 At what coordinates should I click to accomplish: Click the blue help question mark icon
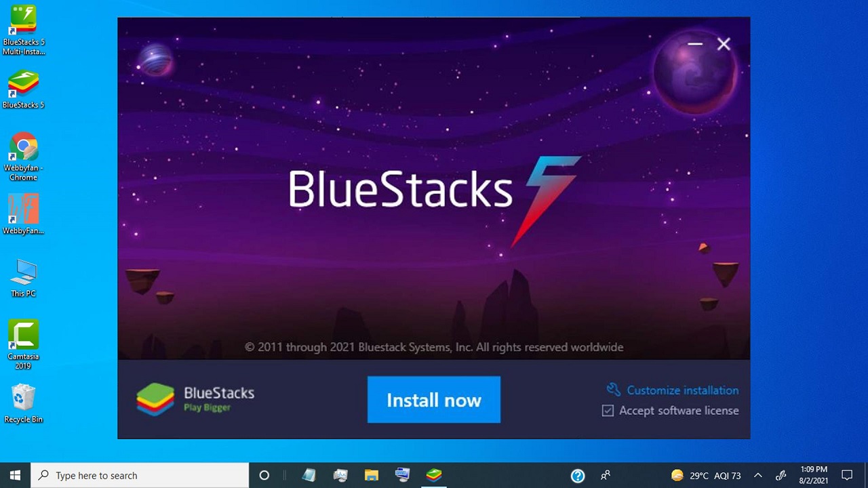coord(578,476)
